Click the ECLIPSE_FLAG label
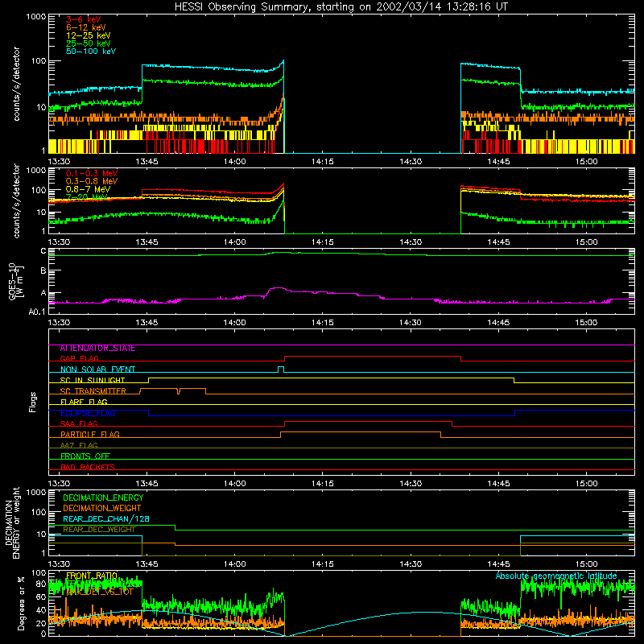644x644 pixels. [x=88, y=413]
